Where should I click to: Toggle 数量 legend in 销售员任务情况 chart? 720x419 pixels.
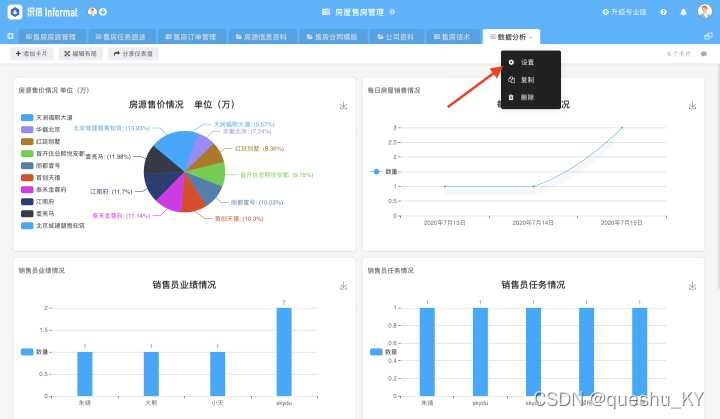383,351
